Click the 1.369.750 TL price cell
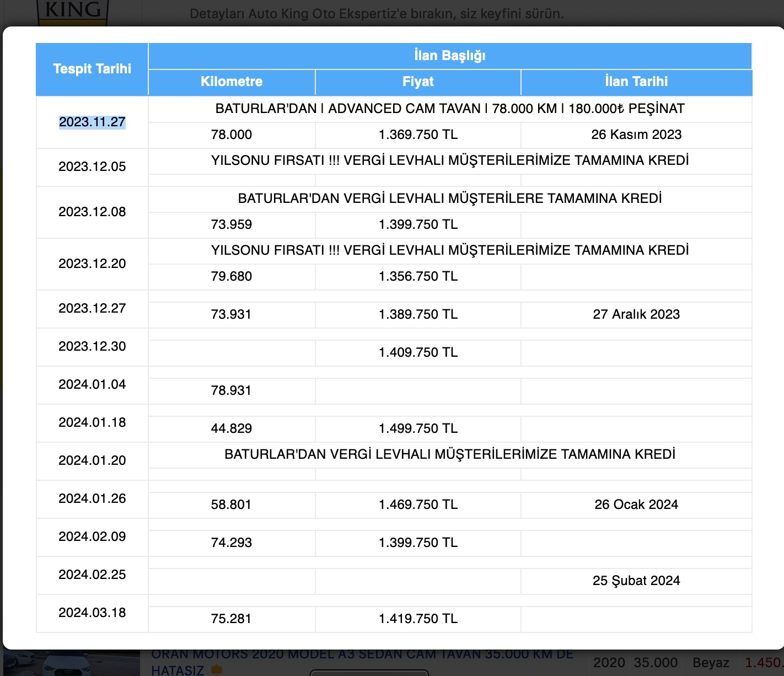This screenshot has height=676, width=784. (x=418, y=135)
